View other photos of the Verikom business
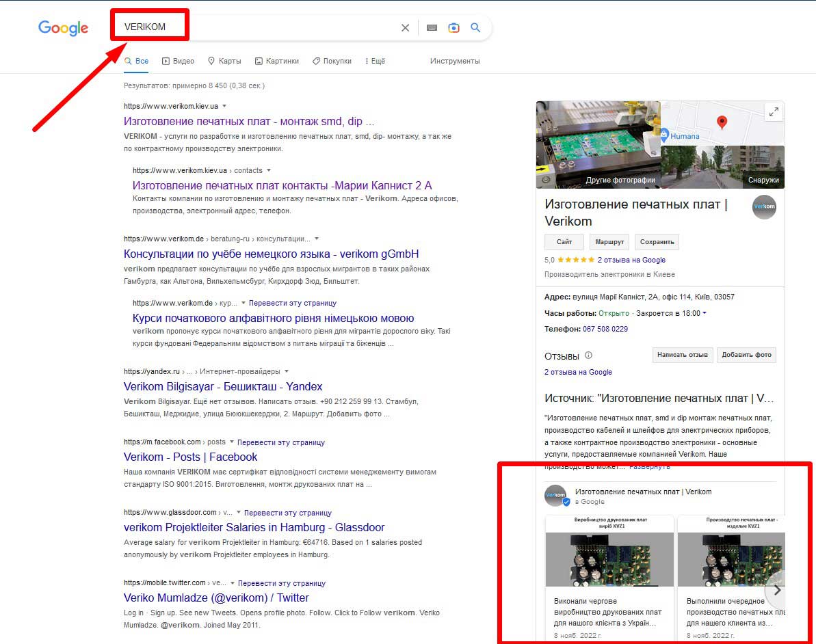The image size is (816, 644). pyautogui.click(x=598, y=145)
